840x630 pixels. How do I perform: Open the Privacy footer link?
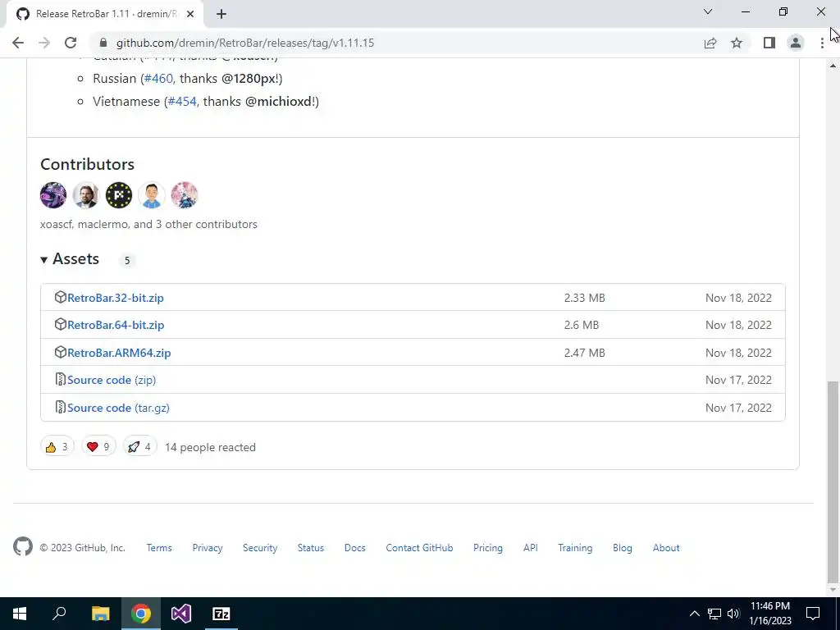(208, 548)
